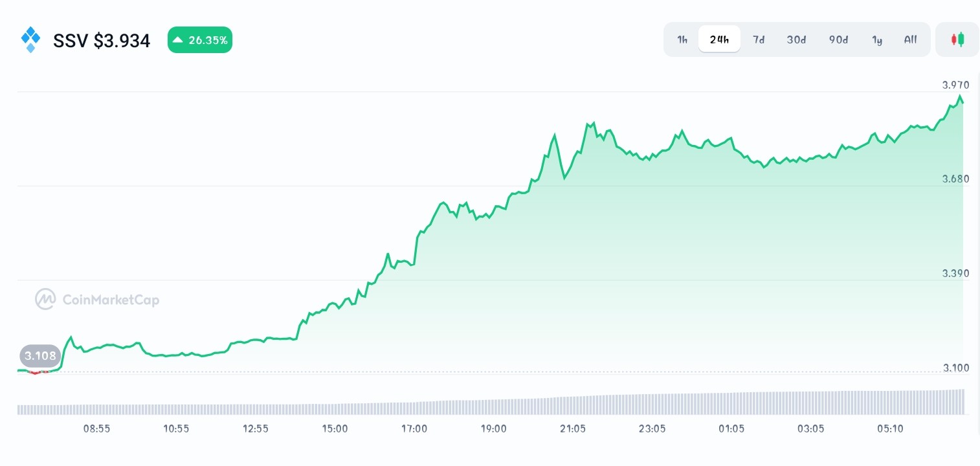Click the 3.108 price marker label
980x466 pixels.
coord(40,356)
